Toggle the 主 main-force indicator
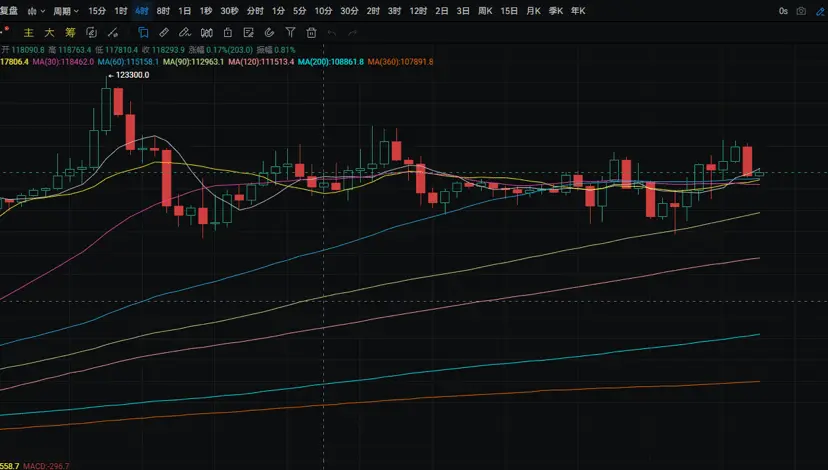828x470 pixels. click(x=29, y=33)
